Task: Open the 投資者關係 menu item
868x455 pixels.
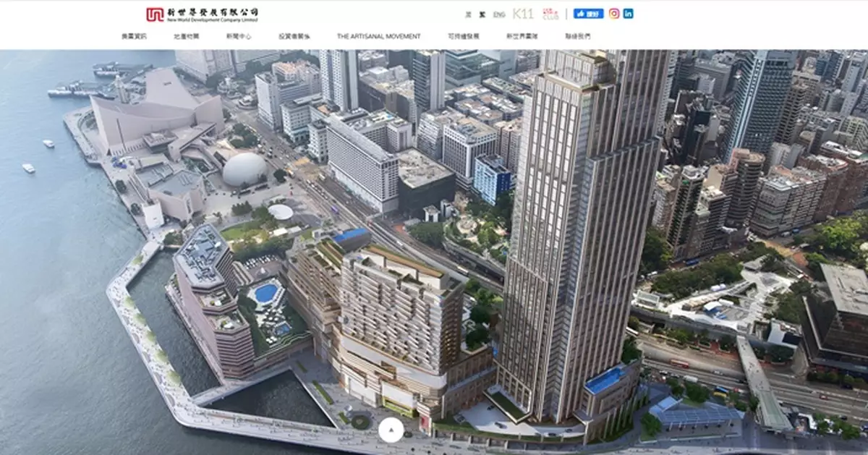Action: [x=294, y=36]
